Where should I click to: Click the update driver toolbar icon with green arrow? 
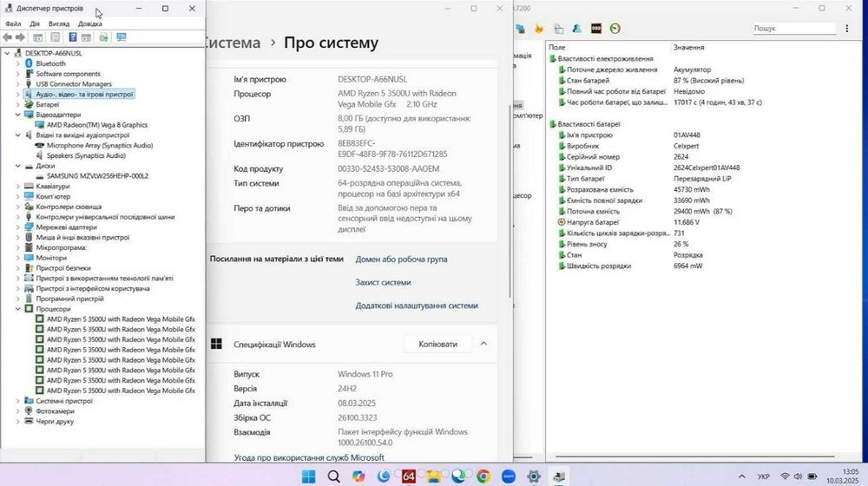tap(103, 37)
